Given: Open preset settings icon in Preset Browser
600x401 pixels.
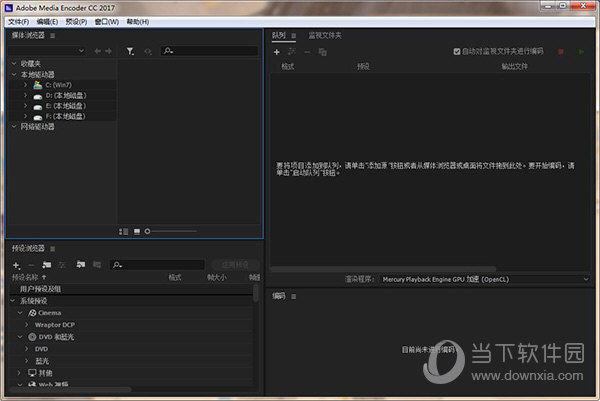Looking at the screenshot, I should click(62, 264).
